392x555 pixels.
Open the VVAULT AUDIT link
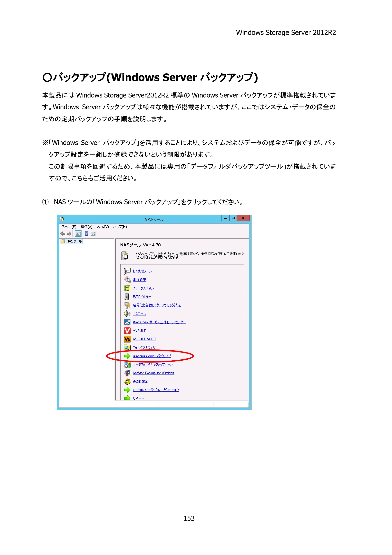click(144, 339)
